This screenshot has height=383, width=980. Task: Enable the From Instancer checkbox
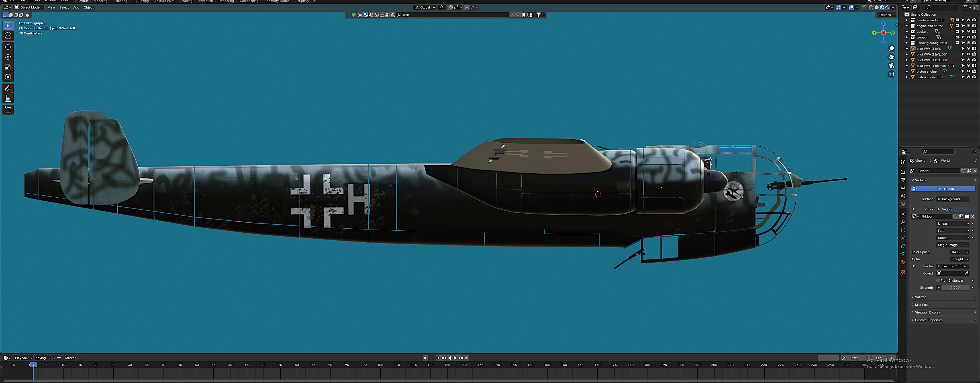coord(938,281)
